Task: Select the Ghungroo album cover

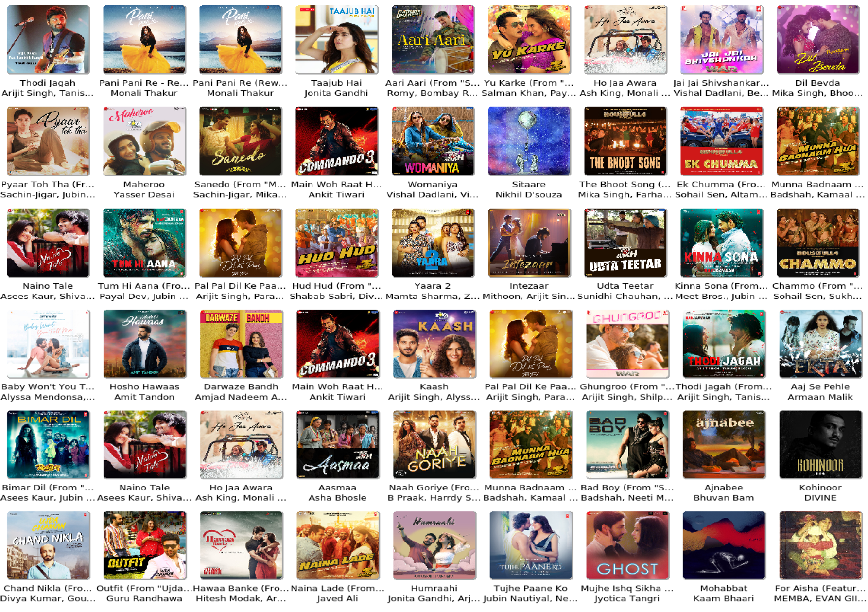Action: coord(627,344)
